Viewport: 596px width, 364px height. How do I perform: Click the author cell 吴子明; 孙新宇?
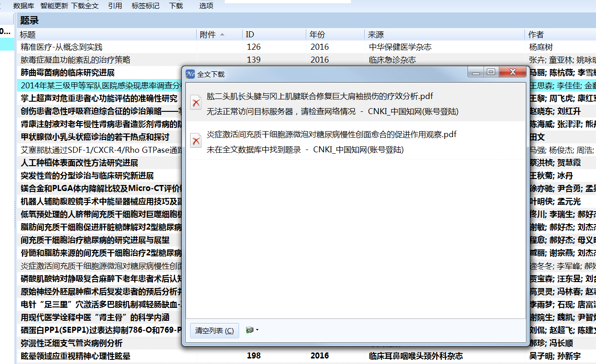coord(555,356)
